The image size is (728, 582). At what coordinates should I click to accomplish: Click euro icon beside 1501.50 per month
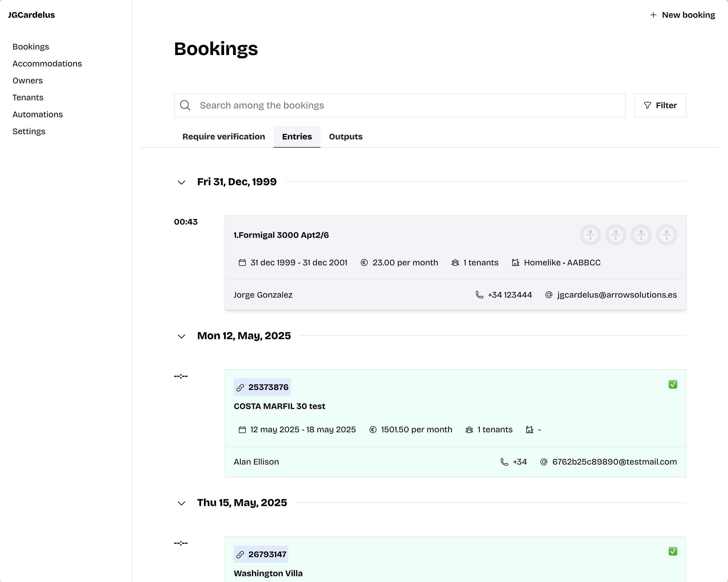373,430
